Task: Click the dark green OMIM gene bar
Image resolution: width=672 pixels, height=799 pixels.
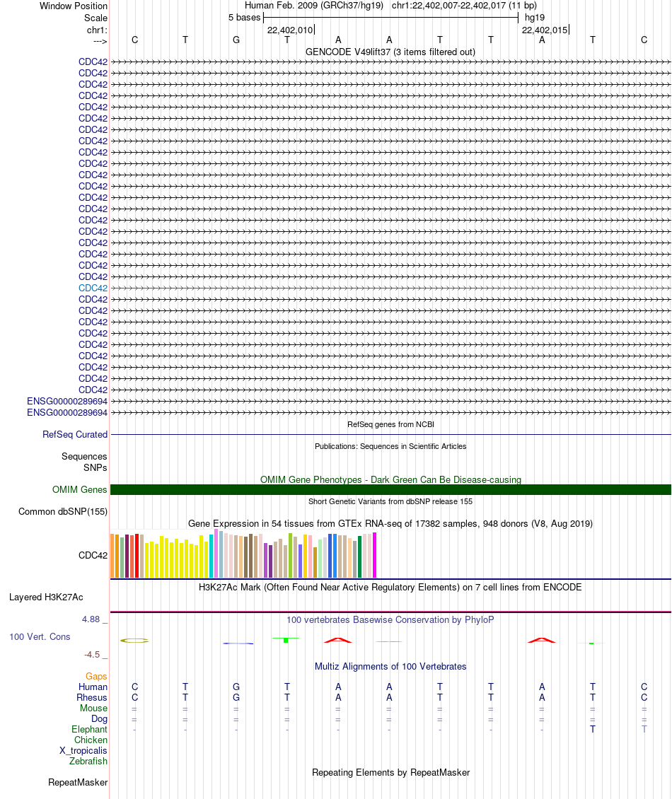Action: 390,490
